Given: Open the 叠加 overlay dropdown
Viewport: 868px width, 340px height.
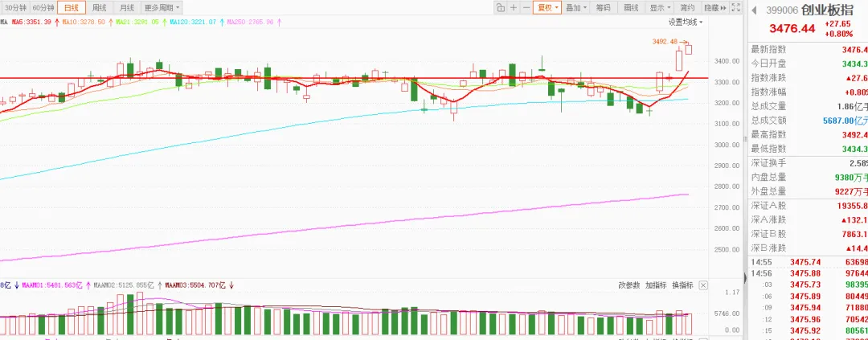Looking at the screenshot, I should click(x=576, y=8).
